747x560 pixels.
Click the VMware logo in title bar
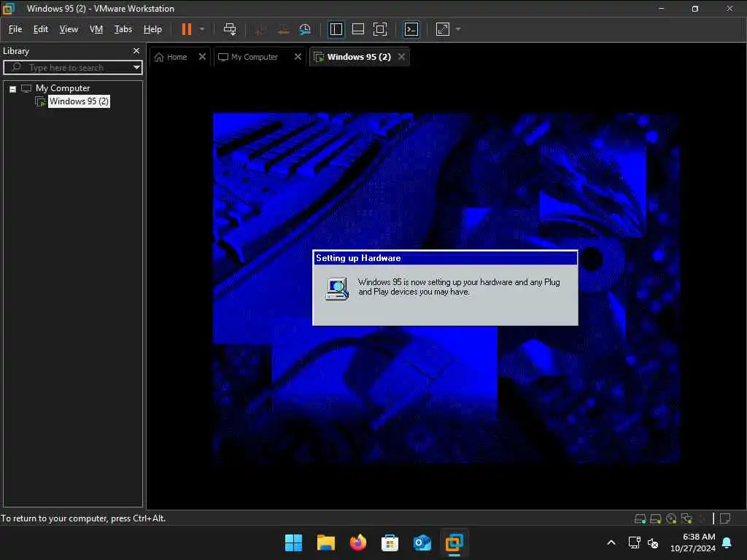point(9,8)
